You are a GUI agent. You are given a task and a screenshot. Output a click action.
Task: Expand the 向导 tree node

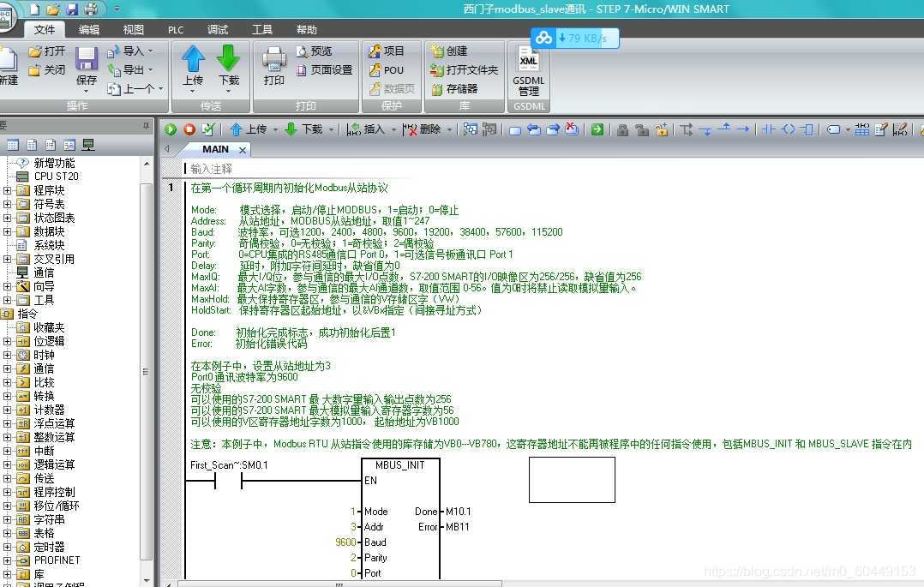7,286
